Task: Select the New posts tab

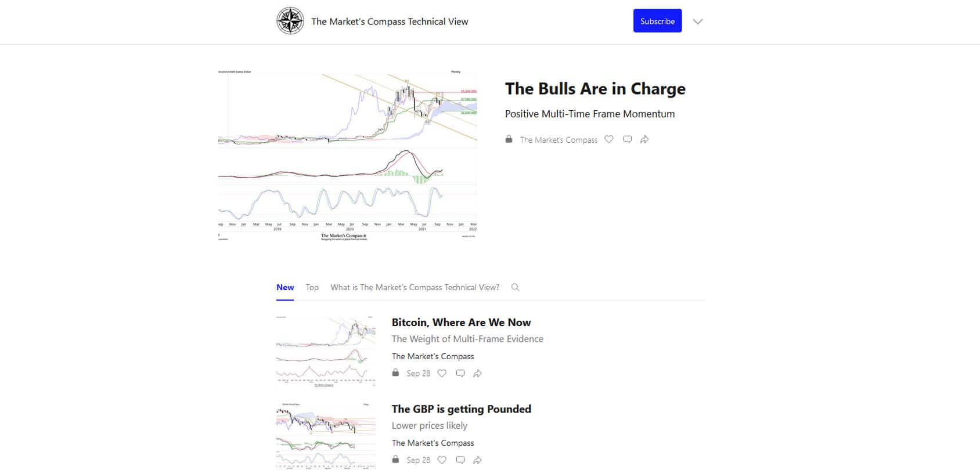Action: pyautogui.click(x=285, y=287)
